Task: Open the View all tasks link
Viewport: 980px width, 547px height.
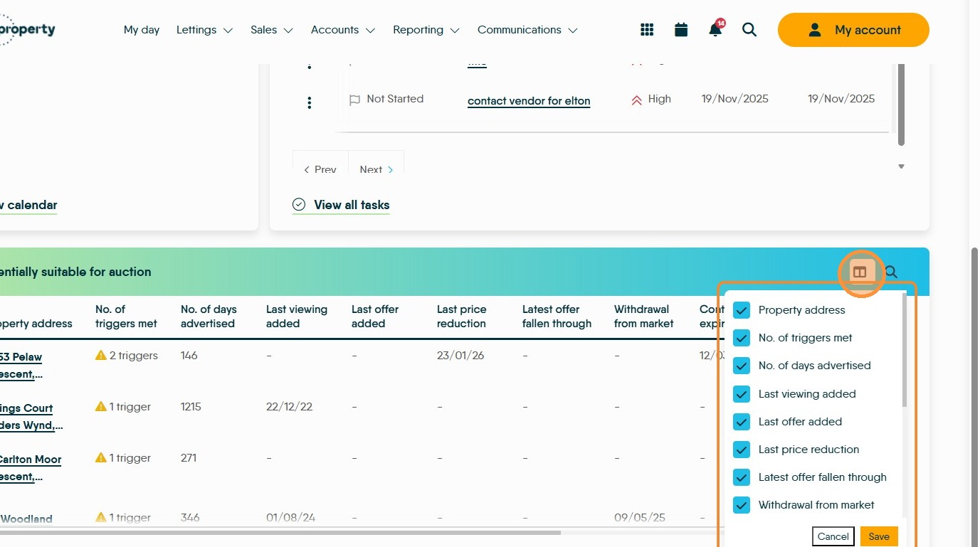Action: pyautogui.click(x=341, y=205)
